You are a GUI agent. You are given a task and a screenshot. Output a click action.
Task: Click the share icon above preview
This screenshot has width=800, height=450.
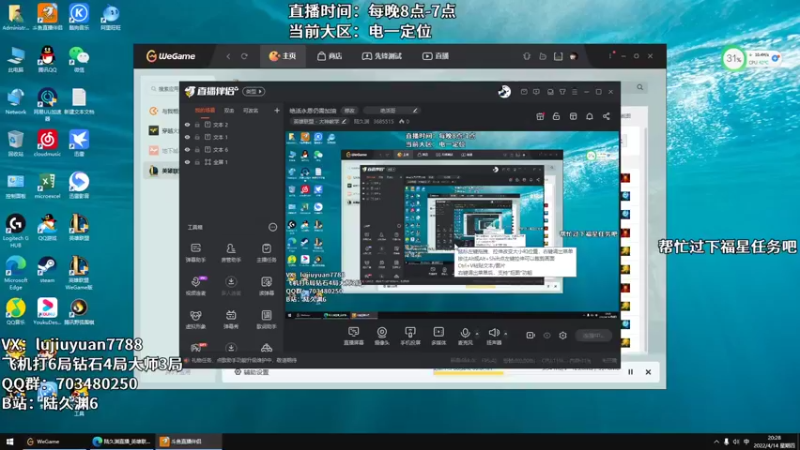pyautogui.click(x=606, y=116)
